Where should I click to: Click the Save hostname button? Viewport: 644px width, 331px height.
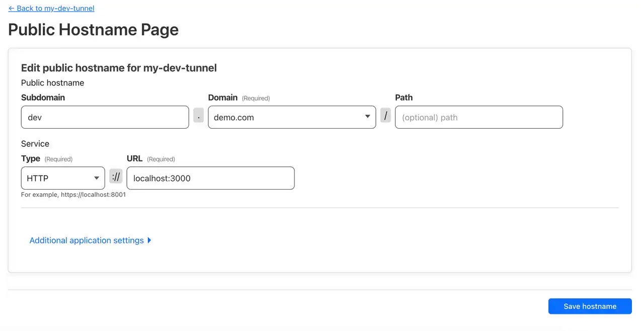point(590,306)
